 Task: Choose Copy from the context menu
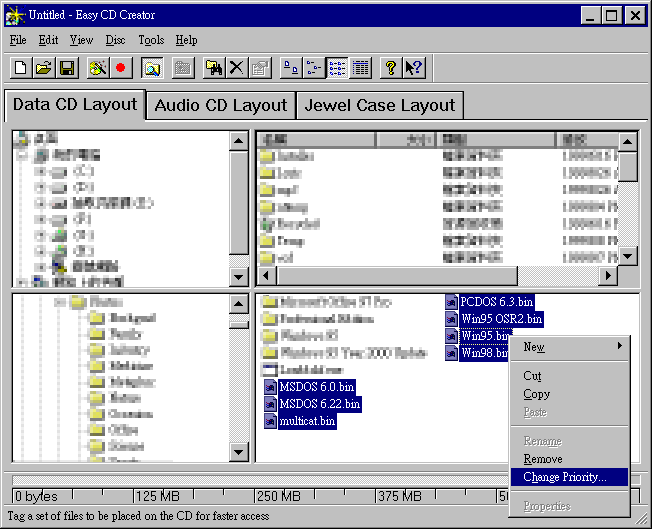pyautogui.click(x=569, y=394)
